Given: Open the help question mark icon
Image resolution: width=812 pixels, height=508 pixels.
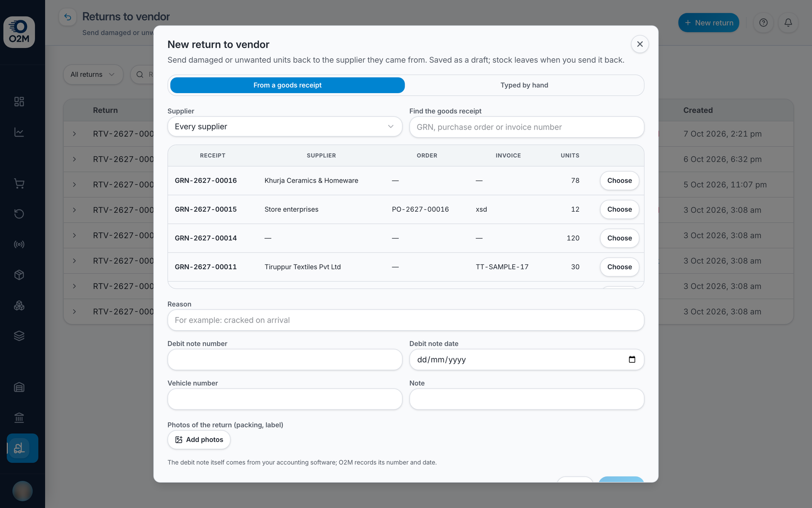Looking at the screenshot, I should 763,22.
